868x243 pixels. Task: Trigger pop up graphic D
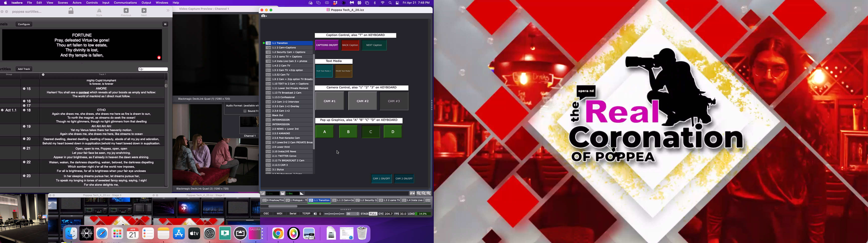point(393,132)
